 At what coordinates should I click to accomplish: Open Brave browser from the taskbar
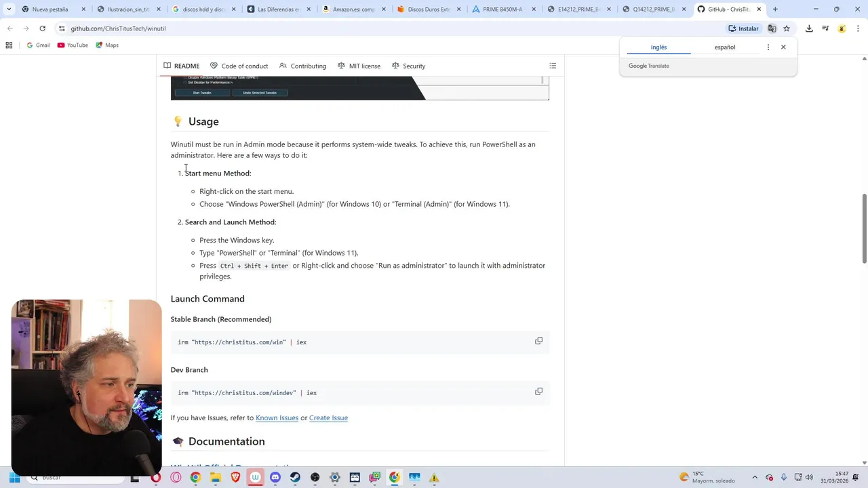(x=235, y=477)
